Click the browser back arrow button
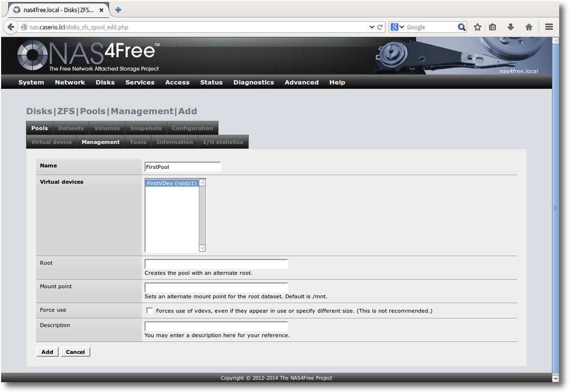The width and height of the screenshot is (569, 392). pos(10,27)
